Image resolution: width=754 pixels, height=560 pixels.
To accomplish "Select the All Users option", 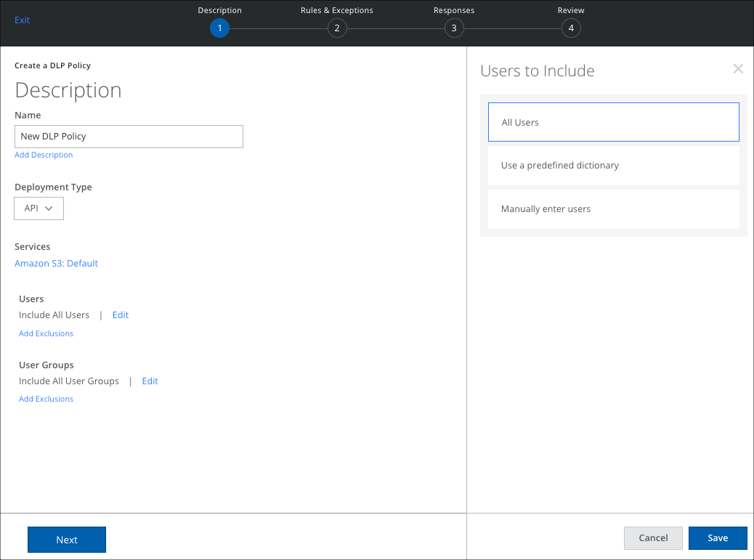I will pyautogui.click(x=613, y=122).
